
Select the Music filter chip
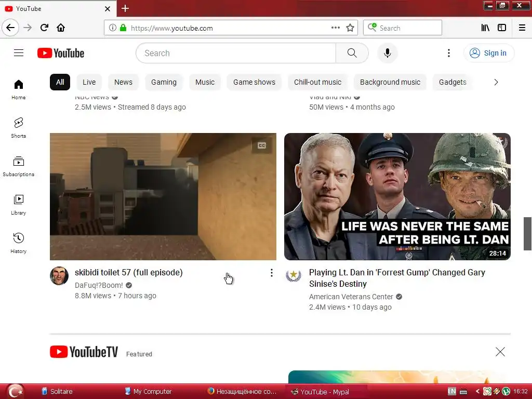[205, 82]
